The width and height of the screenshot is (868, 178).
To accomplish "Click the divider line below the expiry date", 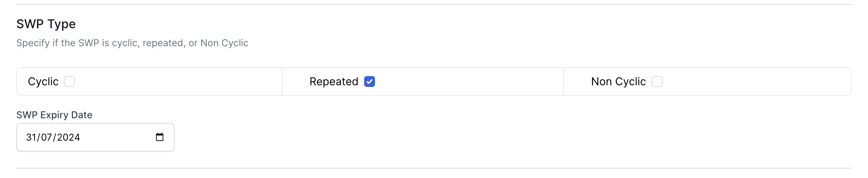I will 434,168.
